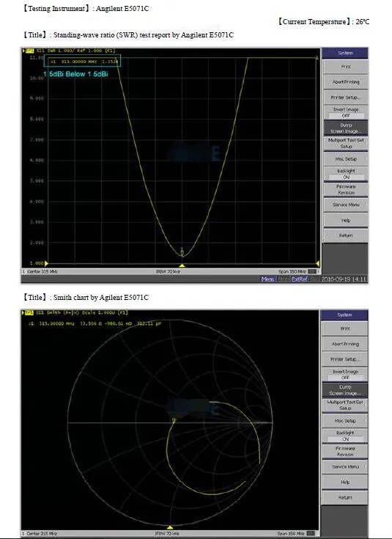The image size is (392, 539).
Task: Click reference position arrow at 1.000 on left
Action: coord(46,263)
